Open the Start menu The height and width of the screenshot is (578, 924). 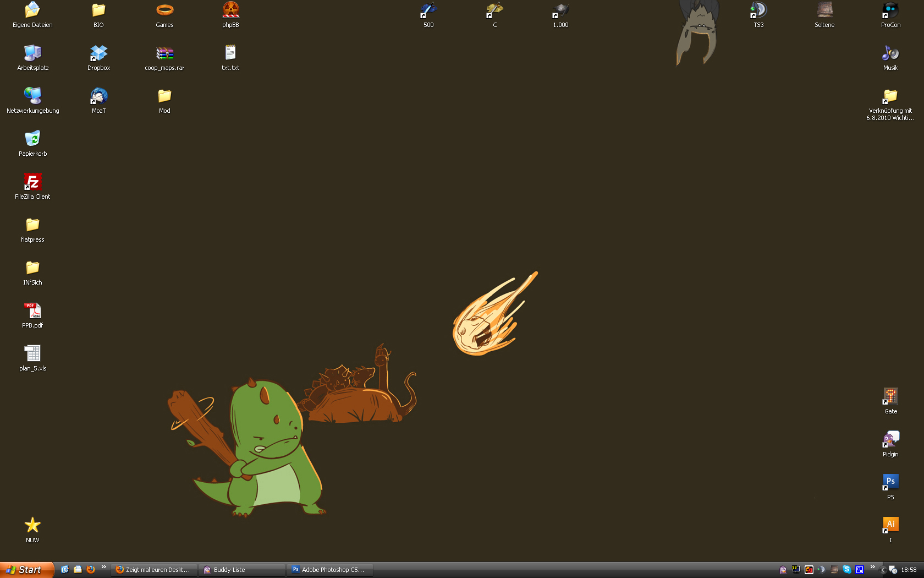27,570
